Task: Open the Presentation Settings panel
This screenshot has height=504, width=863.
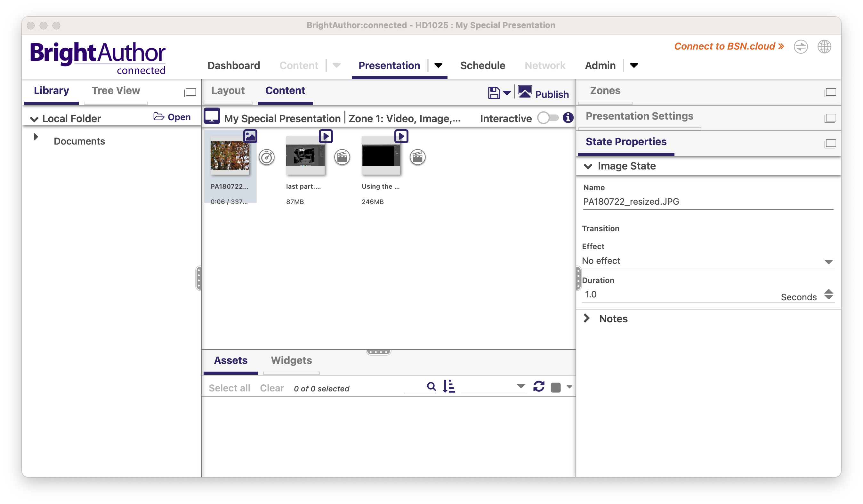Action: coord(639,116)
